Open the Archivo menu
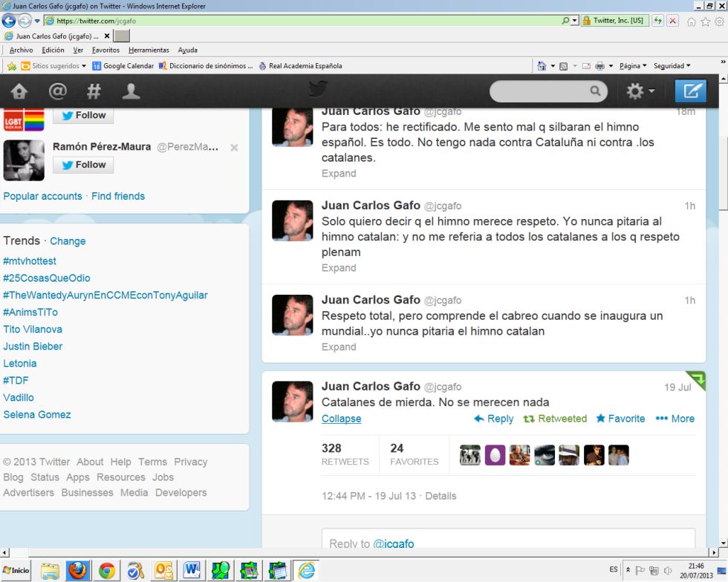Viewport: 728px width, 582px height. tap(22, 50)
